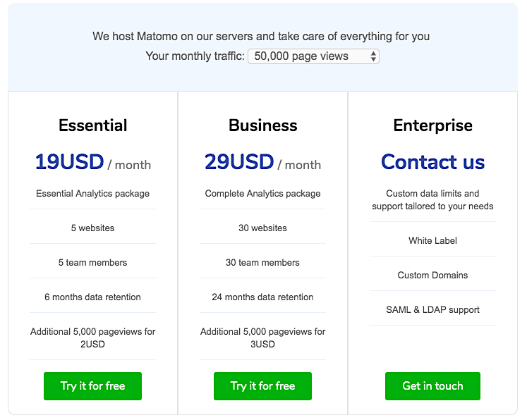Screen dimensions: 527x420
Task: Click the SAML & LDAP support row
Action: [x=433, y=309]
